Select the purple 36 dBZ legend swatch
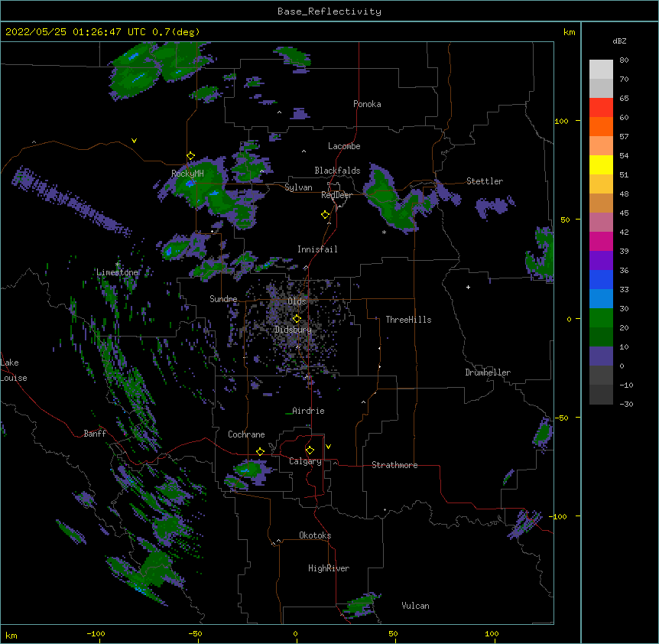The image size is (659, 644). point(601,261)
